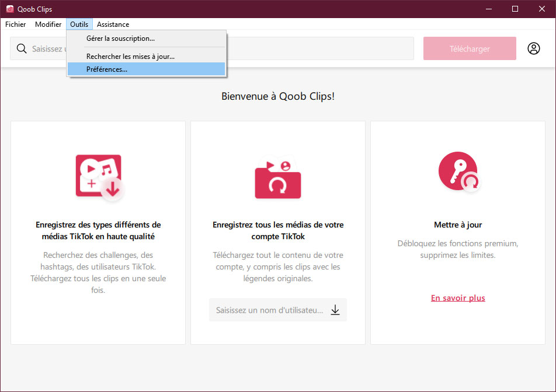556x392 pixels.
Task: Click heading Enregistrez tous les médias de votre compte TikTok
Action: coord(278,230)
